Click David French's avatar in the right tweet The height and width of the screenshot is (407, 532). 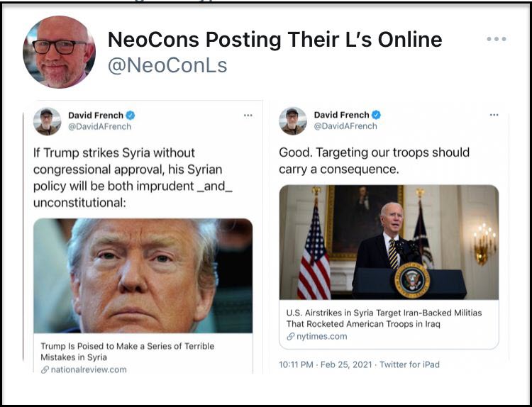point(293,121)
